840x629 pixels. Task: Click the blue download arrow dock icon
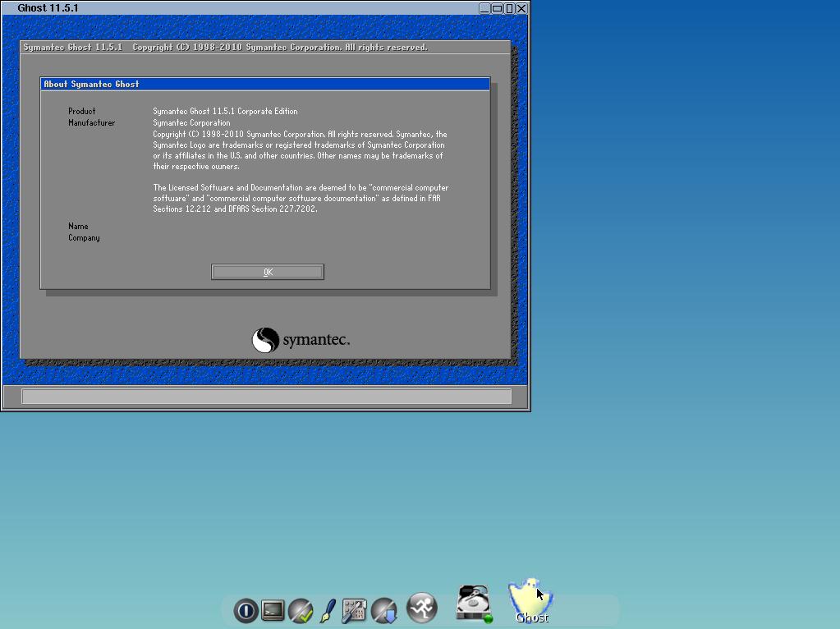384,610
